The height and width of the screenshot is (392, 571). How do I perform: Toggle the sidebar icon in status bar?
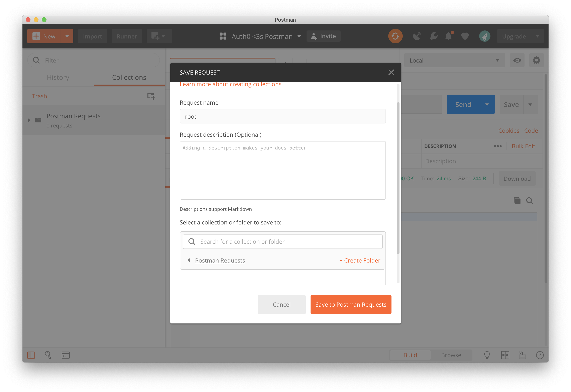[31, 355]
